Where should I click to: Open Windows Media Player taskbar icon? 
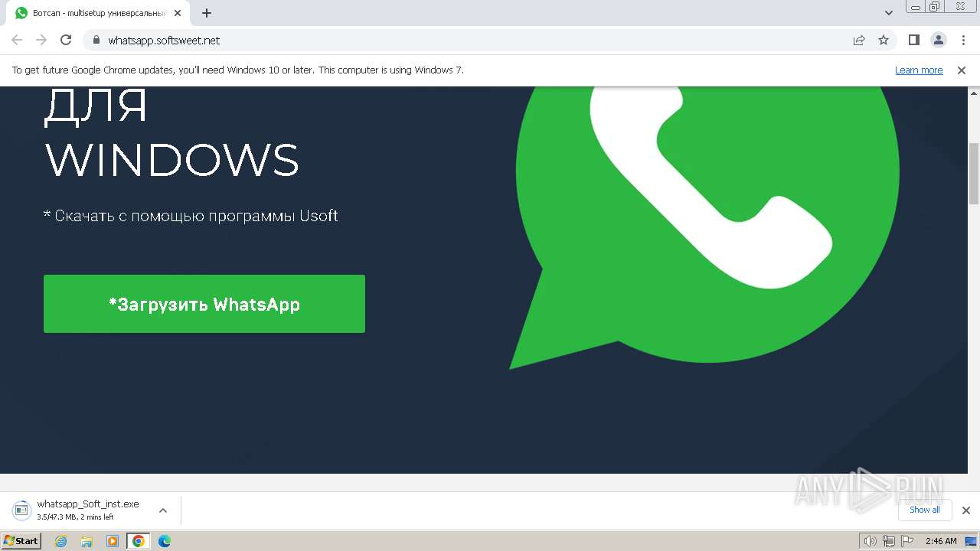coord(113,541)
